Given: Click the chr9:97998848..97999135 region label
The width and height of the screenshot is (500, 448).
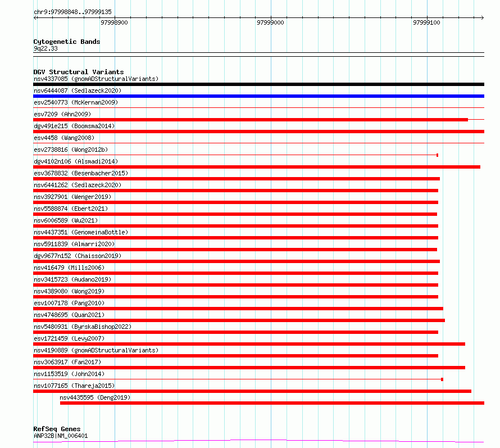Looking at the screenshot, I should [x=72, y=12].
